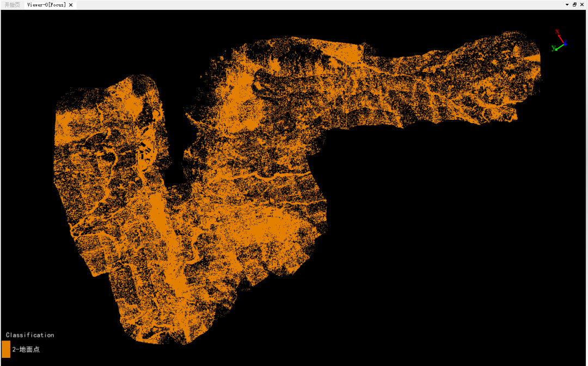Pick the dense orange patch in lower-center cloud
The height and width of the screenshot is (366, 588).
[270, 225]
